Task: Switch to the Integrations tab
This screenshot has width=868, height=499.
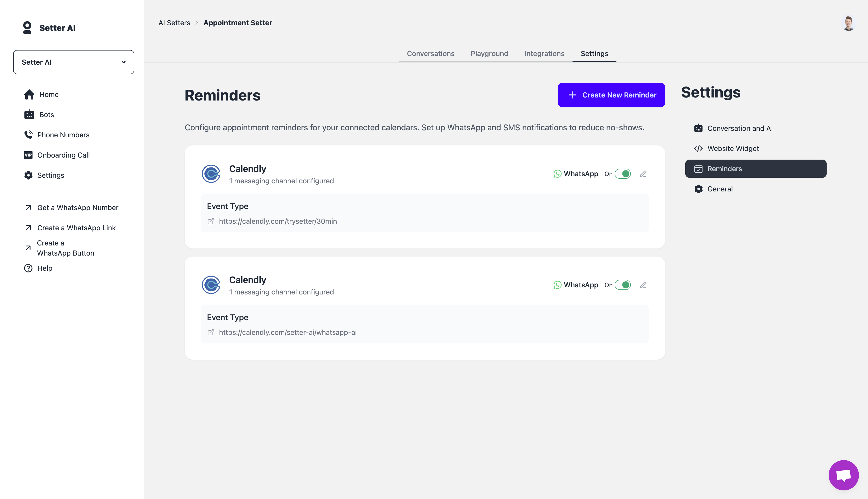Action: point(544,54)
